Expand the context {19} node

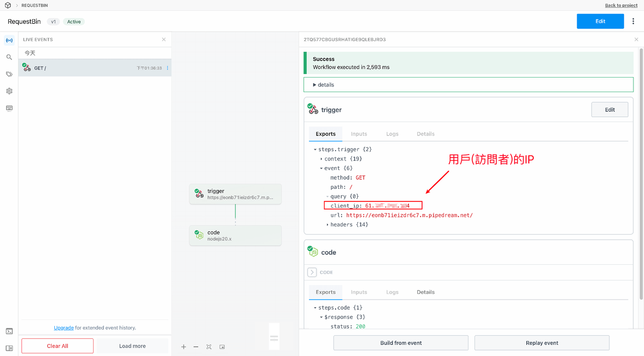pyautogui.click(x=321, y=159)
